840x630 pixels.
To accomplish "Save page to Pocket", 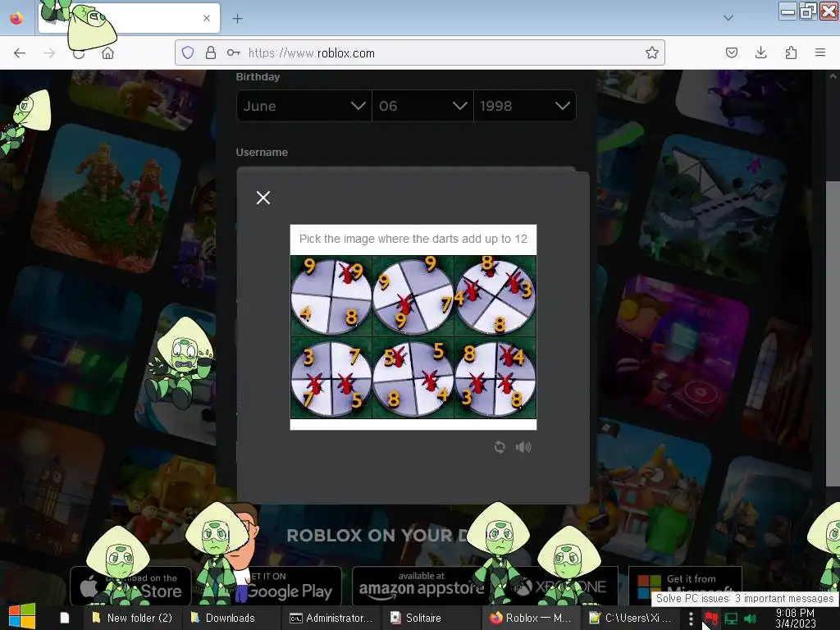I will (x=731, y=52).
